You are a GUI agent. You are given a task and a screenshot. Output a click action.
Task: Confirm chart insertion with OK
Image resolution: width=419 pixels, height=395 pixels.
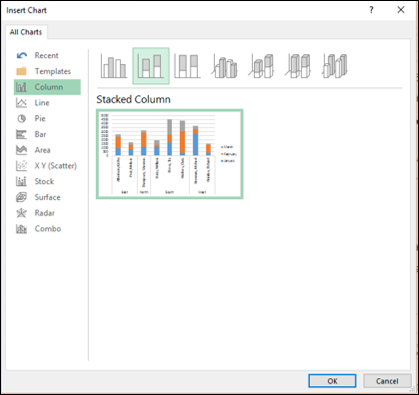332,381
